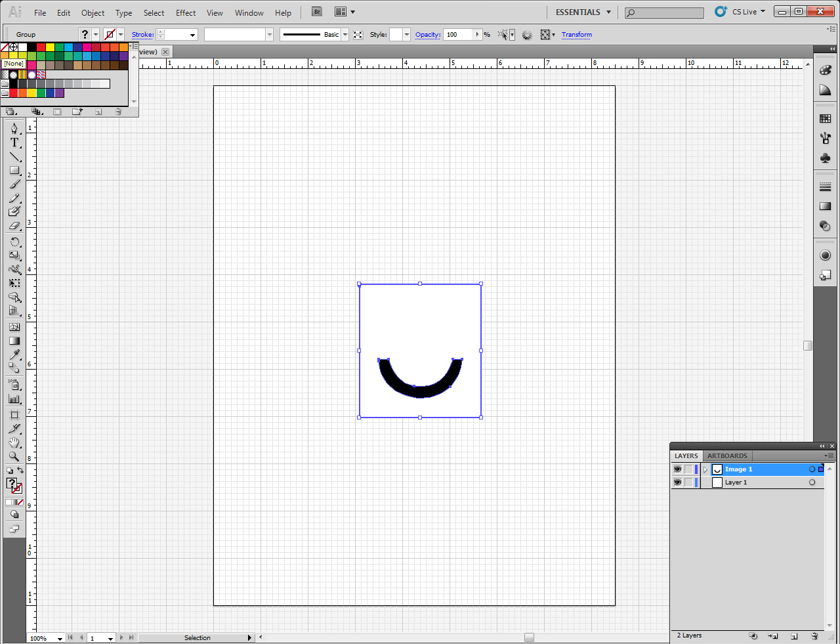Open the stroke weight dropdown

[193, 35]
